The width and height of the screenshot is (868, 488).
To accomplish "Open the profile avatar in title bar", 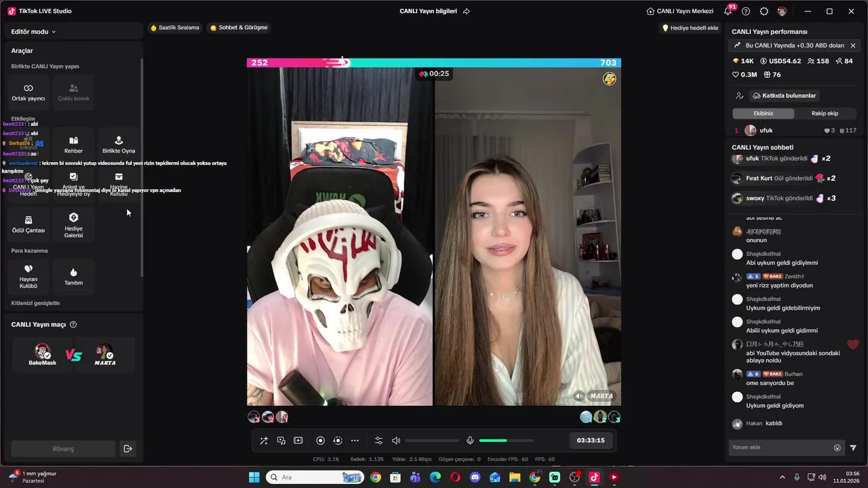I will (783, 12).
